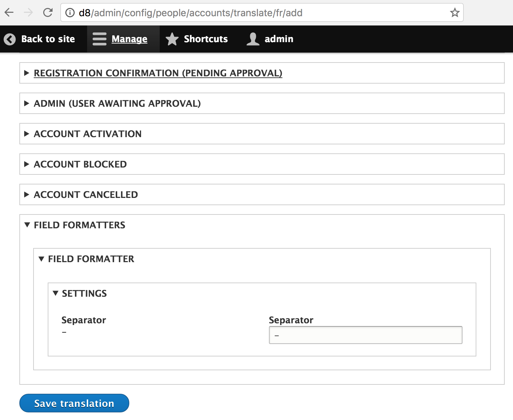
Task: Expand Account Activation section triangle
Action: coord(27,134)
